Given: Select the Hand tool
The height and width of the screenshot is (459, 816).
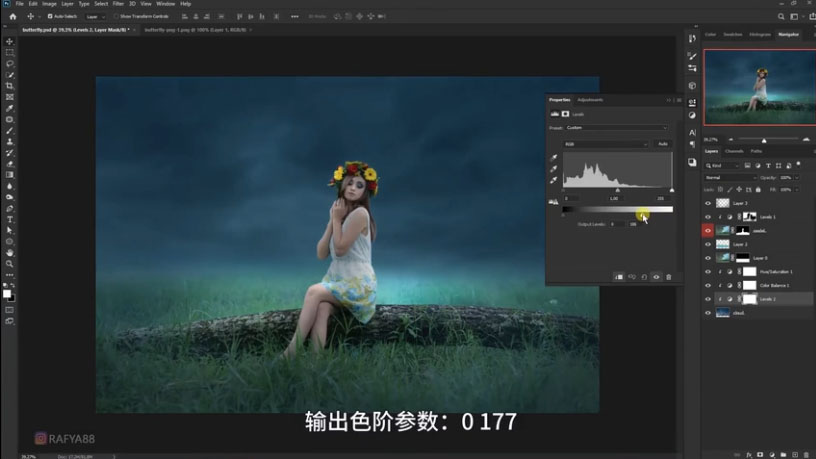Looking at the screenshot, I should click(x=9, y=252).
